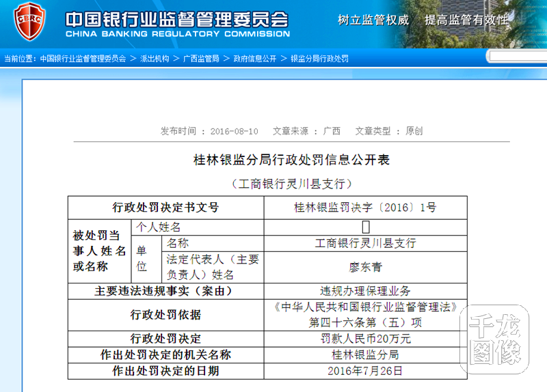Select the 行政处罚决定 label cell
Screen dimensions: 547x392
coord(165,339)
